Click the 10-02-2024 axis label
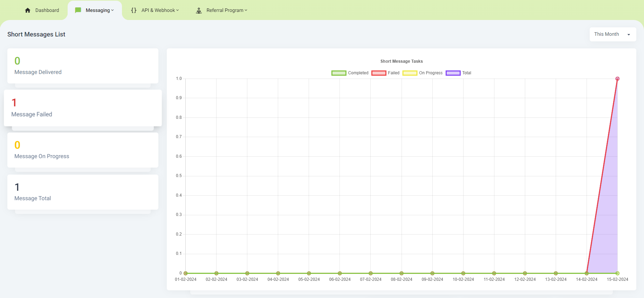644x298 pixels. pyautogui.click(x=463, y=279)
